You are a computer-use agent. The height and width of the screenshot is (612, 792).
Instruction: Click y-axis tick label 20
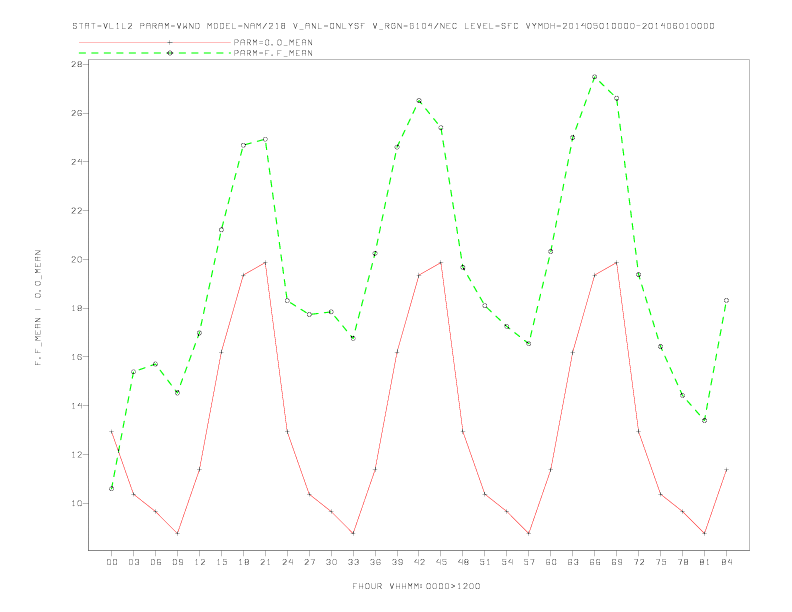tap(77, 260)
